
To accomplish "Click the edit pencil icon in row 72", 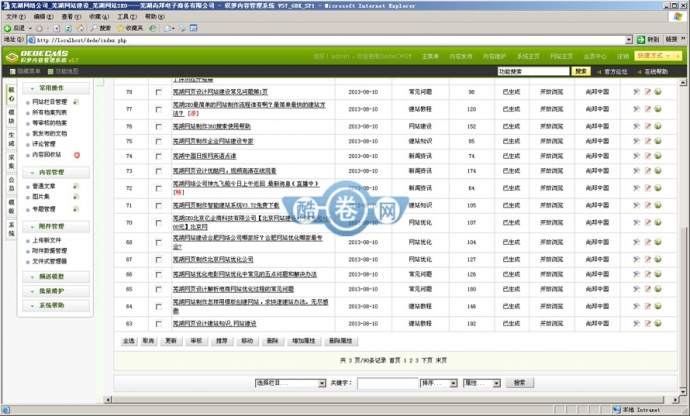I will (x=647, y=188).
